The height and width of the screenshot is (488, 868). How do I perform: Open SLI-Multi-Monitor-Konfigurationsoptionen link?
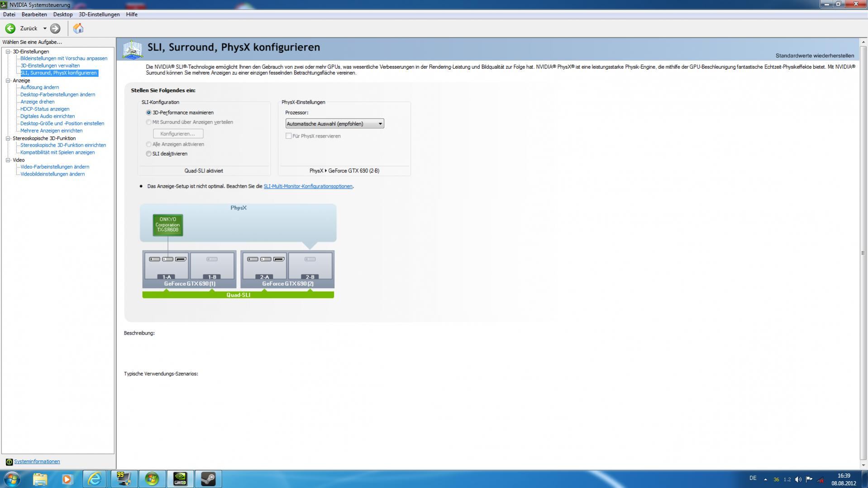coord(308,186)
